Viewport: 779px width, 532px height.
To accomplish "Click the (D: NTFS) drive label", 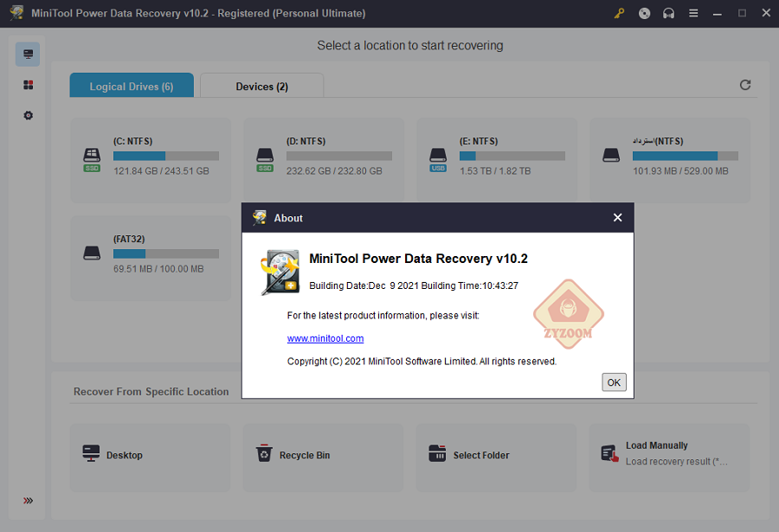I will coord(306,141).
